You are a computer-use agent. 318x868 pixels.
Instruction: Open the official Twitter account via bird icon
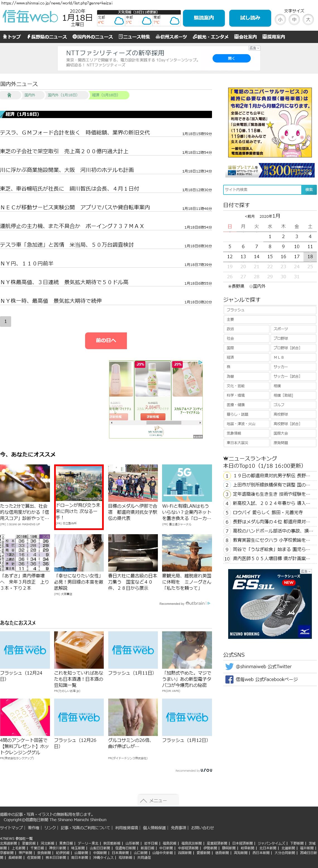point(229,666)
